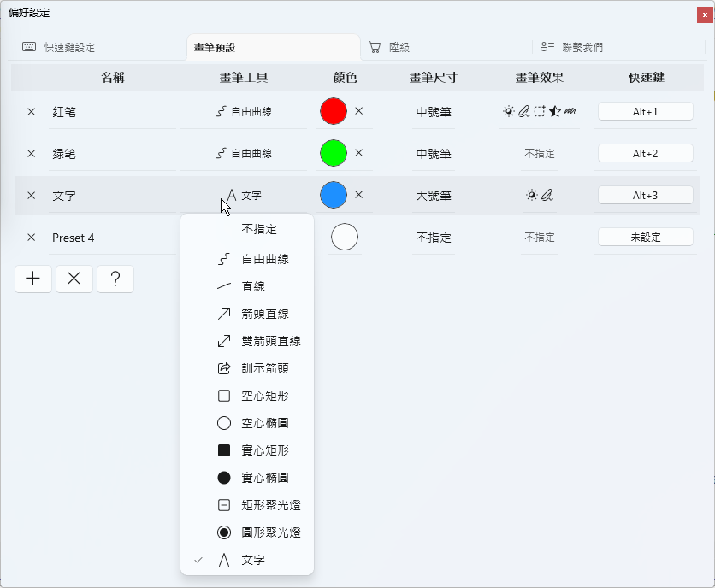The image size is (715, 588).
Task: Set shortcut via Alt+1 button
Action: point(645,112)
